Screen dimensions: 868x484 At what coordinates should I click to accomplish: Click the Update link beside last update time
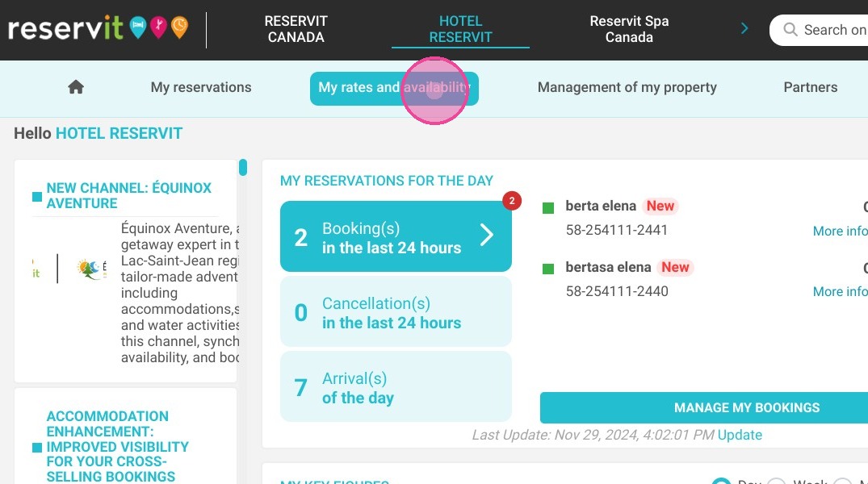click(740, 435)
